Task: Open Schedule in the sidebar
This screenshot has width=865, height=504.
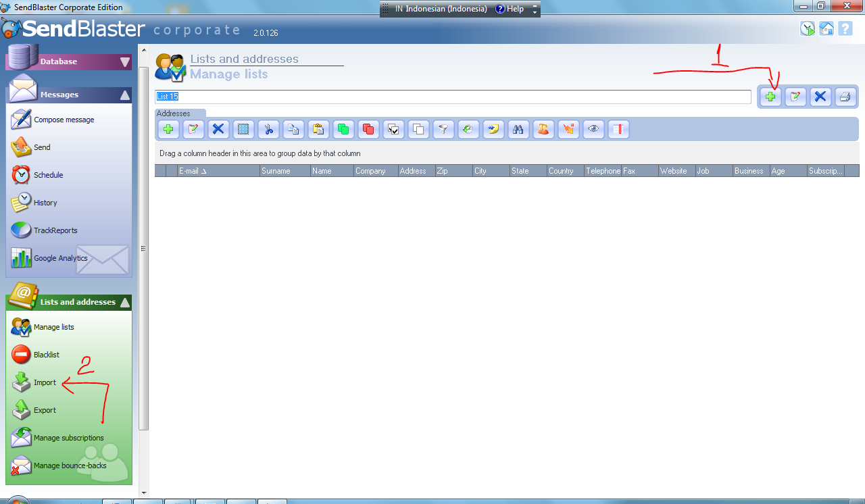Action: click(37, 175)
